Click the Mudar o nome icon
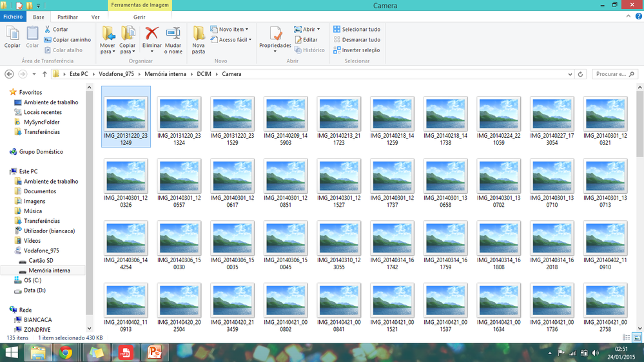The image size is (644, 362). click(173, 34)
